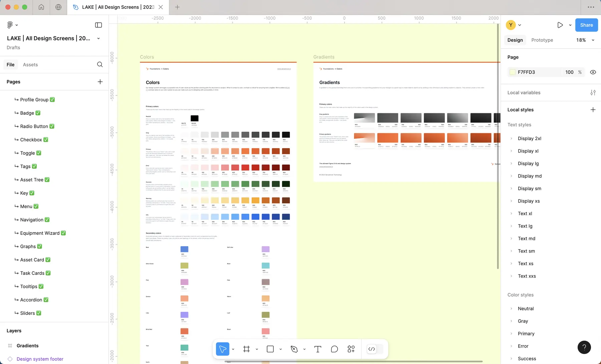This screenshot has height=364, width=601.
Task: Add a new local style
Action: (593, 110)
